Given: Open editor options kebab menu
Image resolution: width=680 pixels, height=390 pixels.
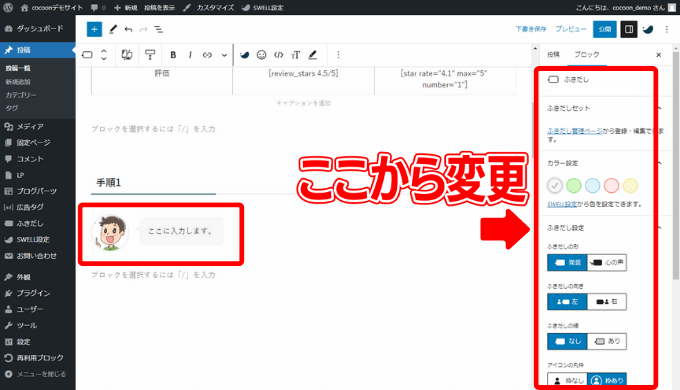Looking at the screenshot, I should pyautogui.click(x=667, y=29).
